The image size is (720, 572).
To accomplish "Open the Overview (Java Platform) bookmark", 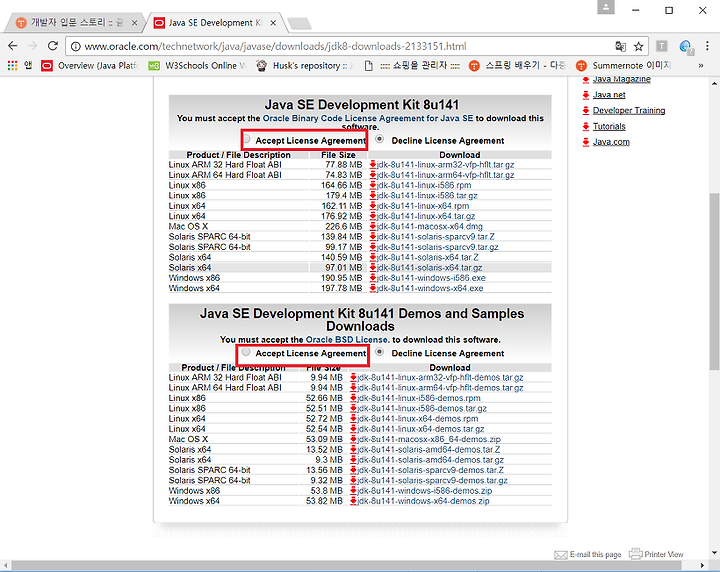I will (90, 66).
